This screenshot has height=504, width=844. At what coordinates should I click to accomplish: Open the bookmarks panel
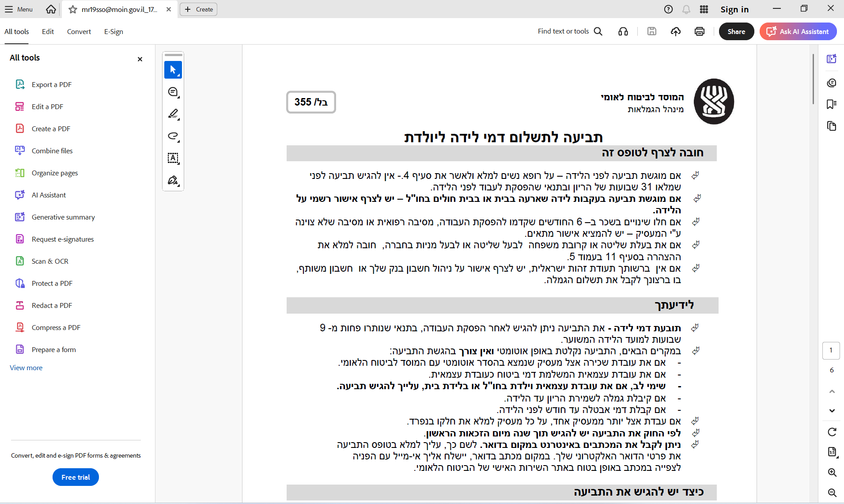pos(833,104)
